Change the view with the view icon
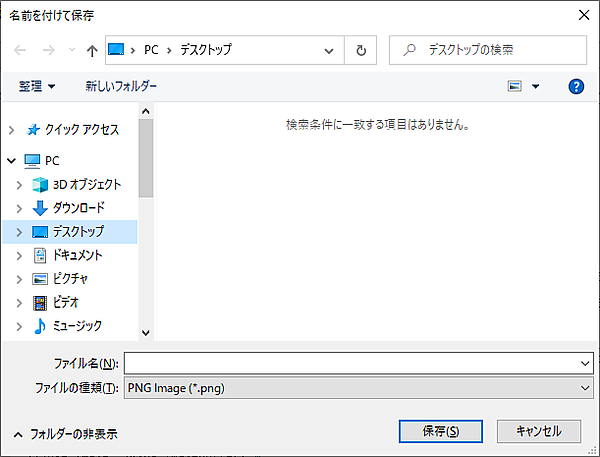The image size is (600, 457). pos(514,86)
